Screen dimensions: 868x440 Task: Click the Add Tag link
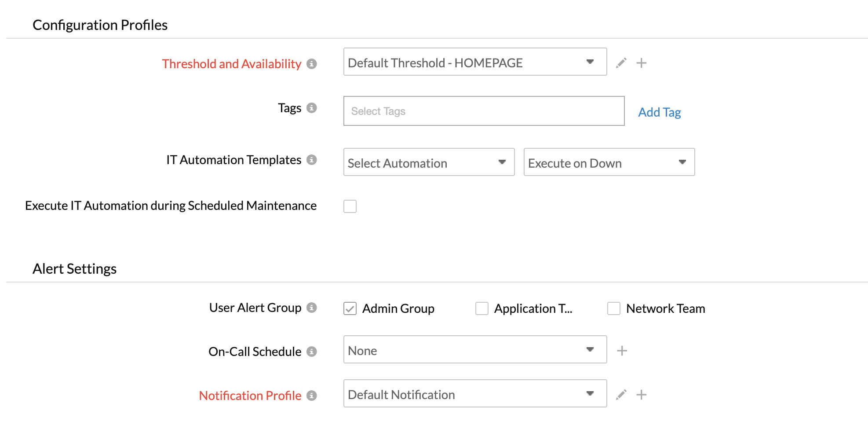(x=659, y=112)
